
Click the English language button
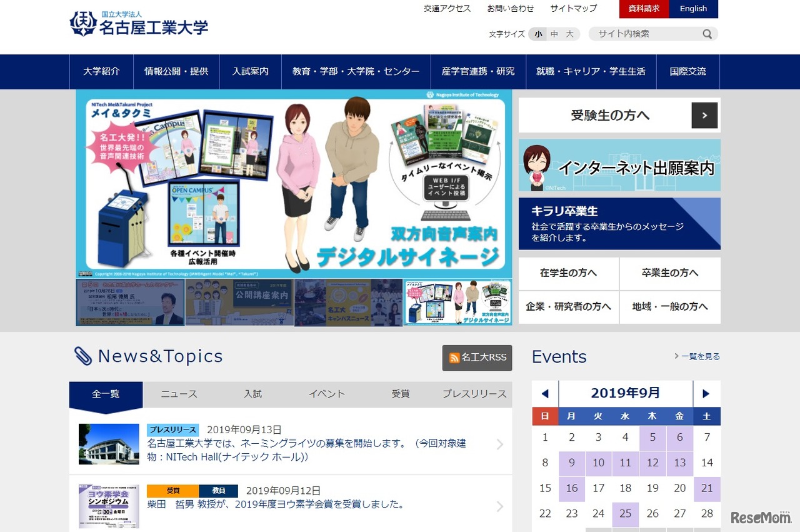[x=693, y=9]
